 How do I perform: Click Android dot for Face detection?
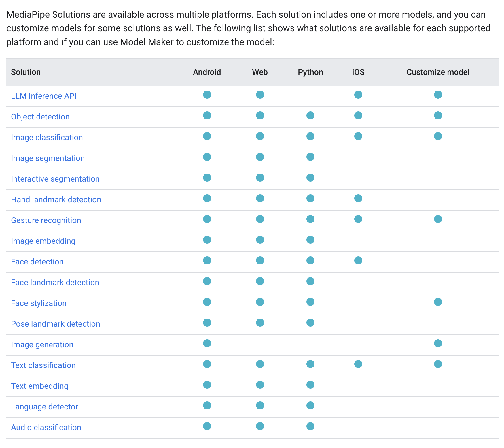coord(207,260)
